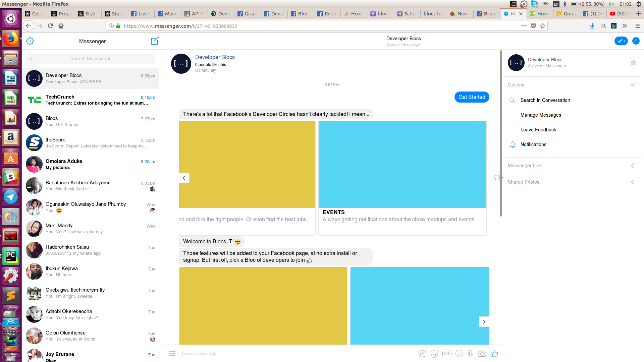
Task: Open the GIF picker icon
Action: coord(446,354)
